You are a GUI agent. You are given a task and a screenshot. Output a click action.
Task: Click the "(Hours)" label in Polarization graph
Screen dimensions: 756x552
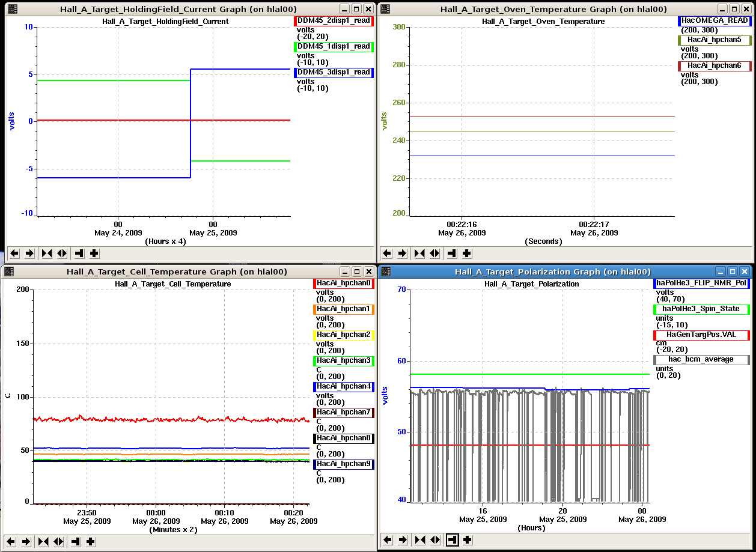point(531,528)
